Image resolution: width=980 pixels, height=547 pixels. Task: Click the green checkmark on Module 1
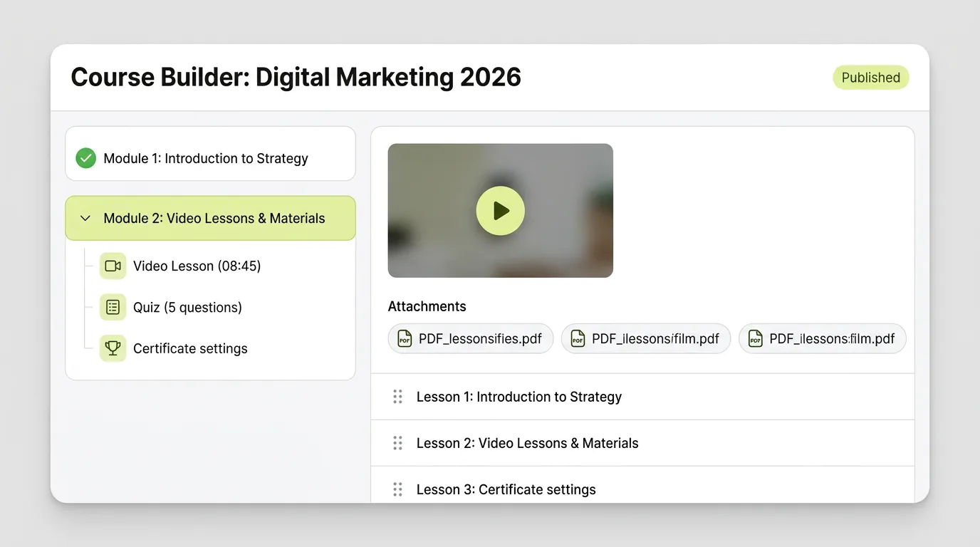[x=86, y=158]
